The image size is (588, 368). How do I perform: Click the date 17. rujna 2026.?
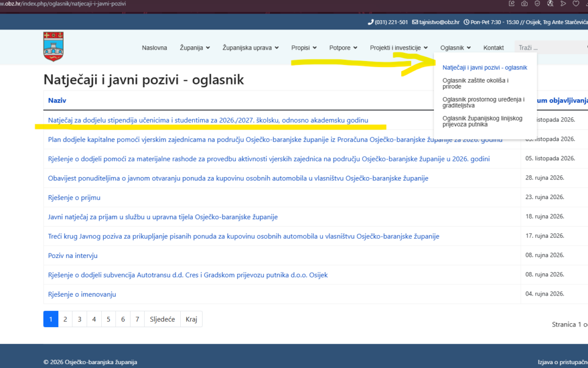click(x=544, y=236)
